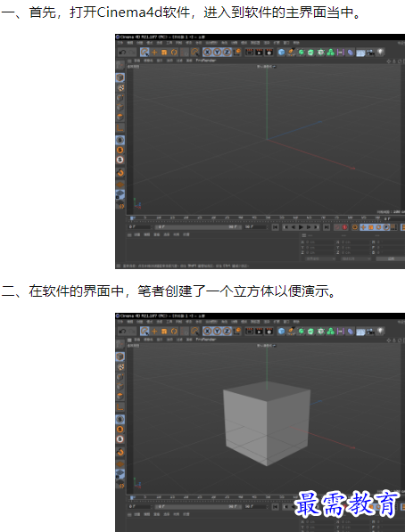
Task: Click preview range slider bar in first screenshot
Action: pos(198,227)
